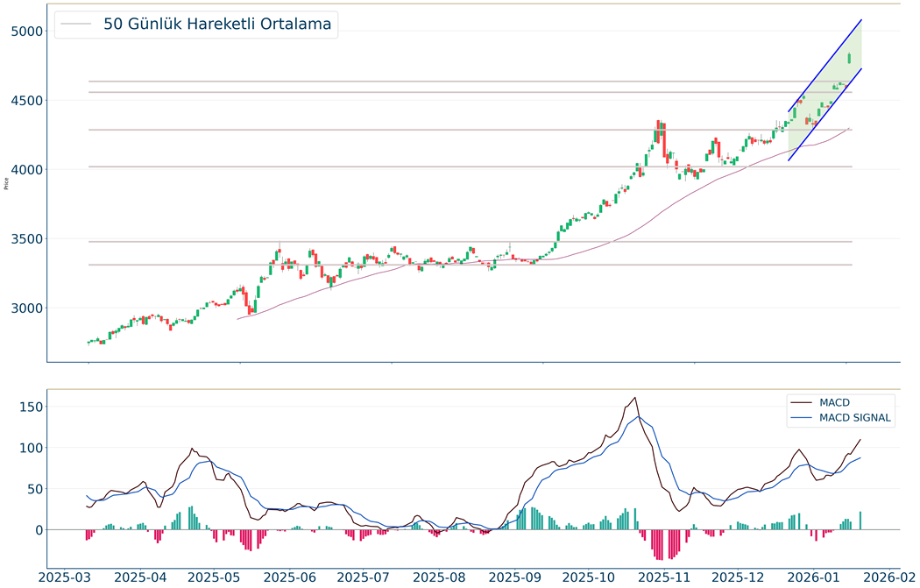Click the gray line sample in the price legend
920x588 pixels.
[x=75, y=25]
